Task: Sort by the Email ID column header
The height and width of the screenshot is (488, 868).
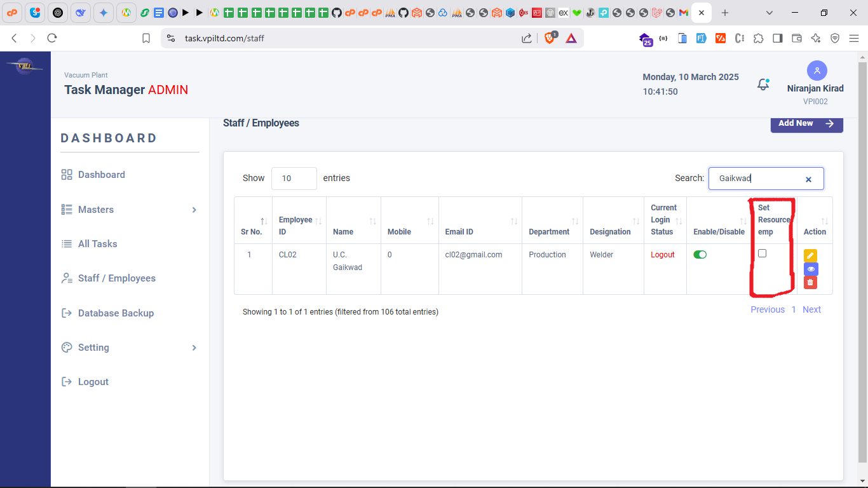Action: click(480, 220)
